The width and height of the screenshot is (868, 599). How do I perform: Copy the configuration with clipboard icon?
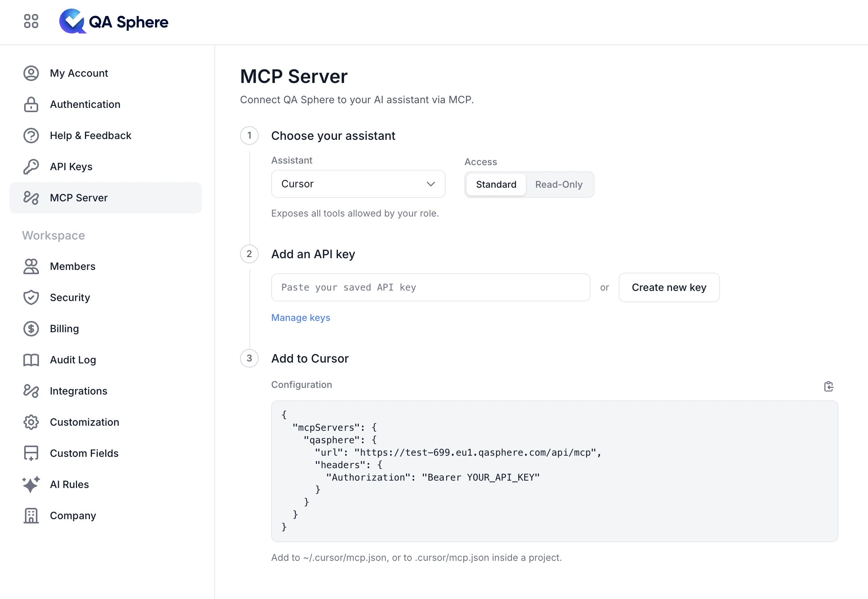[x=829, y=386]
